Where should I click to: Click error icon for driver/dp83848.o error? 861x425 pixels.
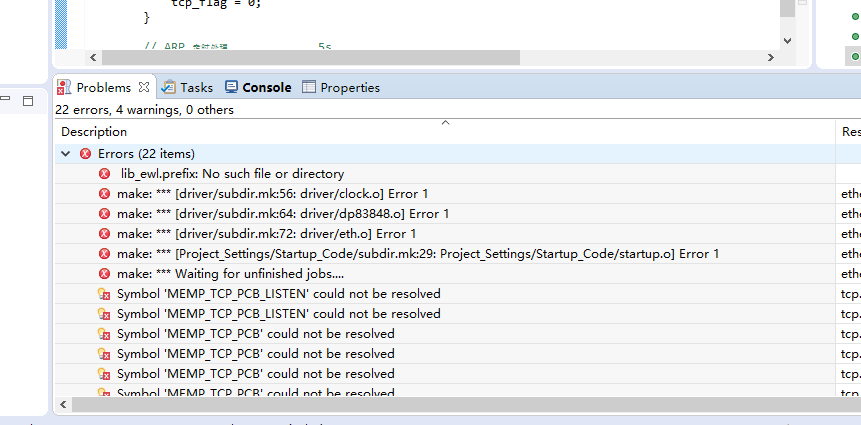pos(104,214)
